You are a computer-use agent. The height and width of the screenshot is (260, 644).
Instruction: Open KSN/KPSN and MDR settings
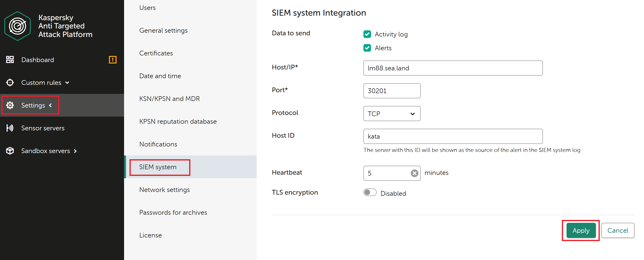(170, 99)
